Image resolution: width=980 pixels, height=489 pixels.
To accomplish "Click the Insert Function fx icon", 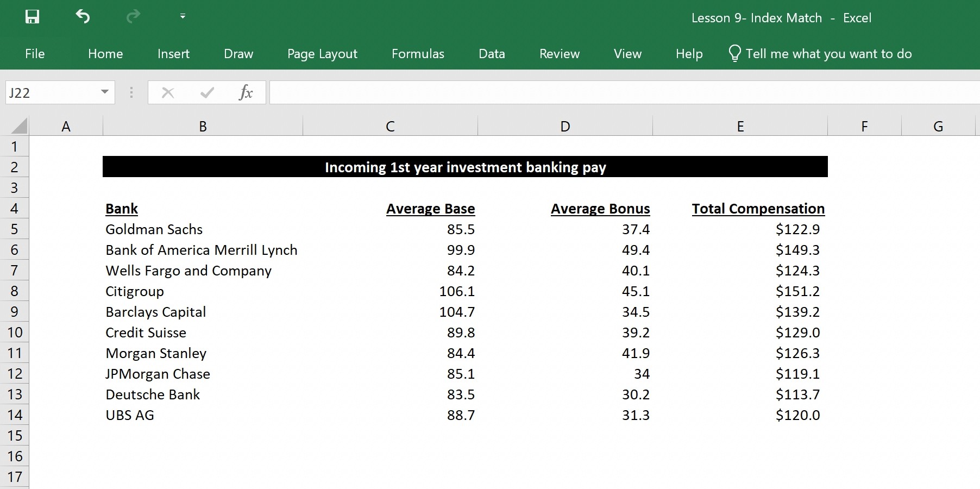I will 246,92.
